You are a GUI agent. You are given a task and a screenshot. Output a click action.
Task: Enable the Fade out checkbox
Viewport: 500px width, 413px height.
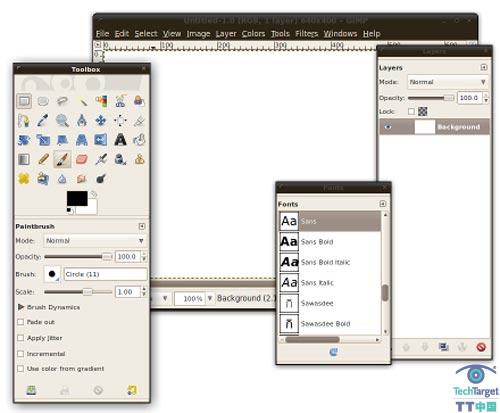click(21, 322)
